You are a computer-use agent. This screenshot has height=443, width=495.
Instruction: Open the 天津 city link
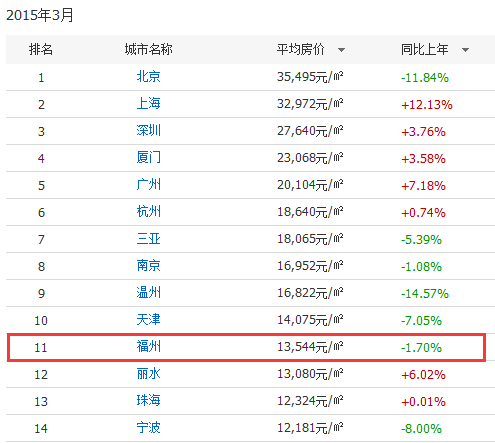click(149, 320)
